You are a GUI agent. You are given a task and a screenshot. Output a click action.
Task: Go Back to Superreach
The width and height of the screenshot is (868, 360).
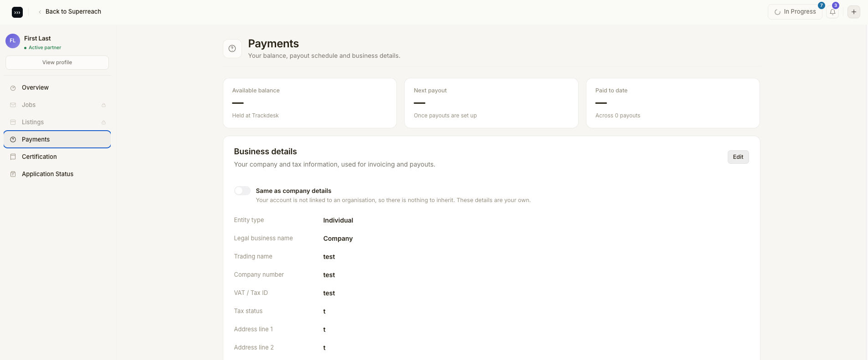70,12
